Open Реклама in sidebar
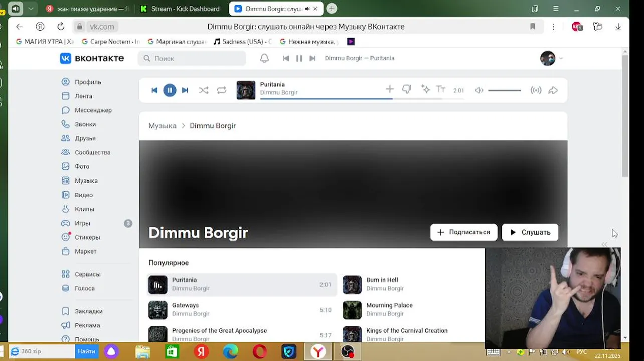The image size is (644, 361). (x=87, y=325)
